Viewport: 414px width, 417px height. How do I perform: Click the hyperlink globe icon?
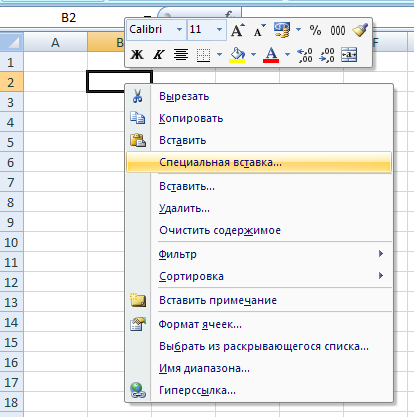138,390
